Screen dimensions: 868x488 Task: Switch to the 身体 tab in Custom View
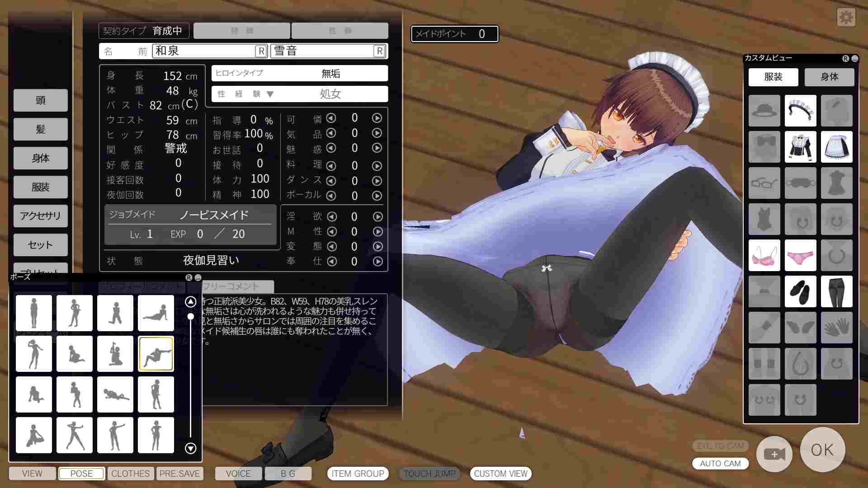pyautogui.click(x=829, y=77)
